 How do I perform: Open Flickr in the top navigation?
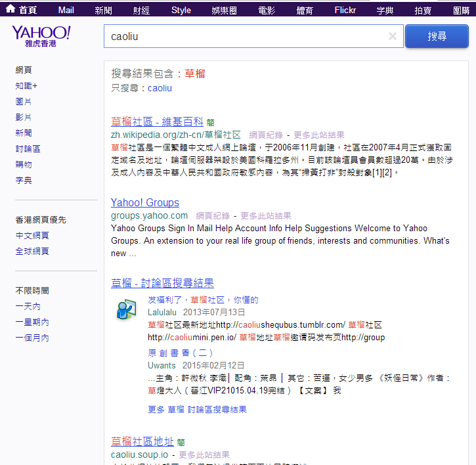pyautogui.click(x=345, y=11)
